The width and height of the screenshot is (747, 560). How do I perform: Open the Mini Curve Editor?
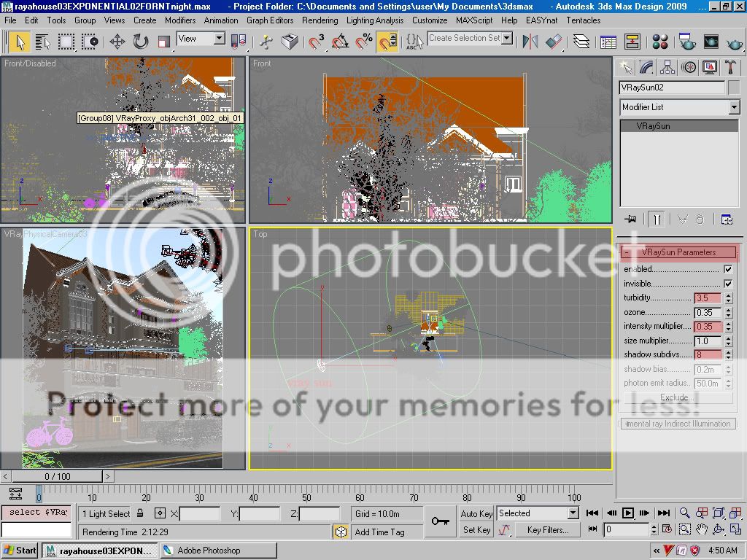click(x=15, y=493)
